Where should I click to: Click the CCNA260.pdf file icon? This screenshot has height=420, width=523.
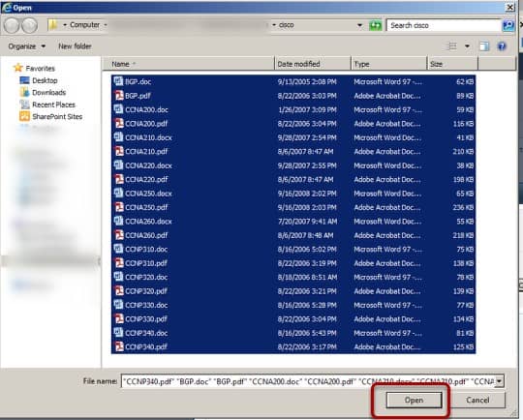(119, 235)
